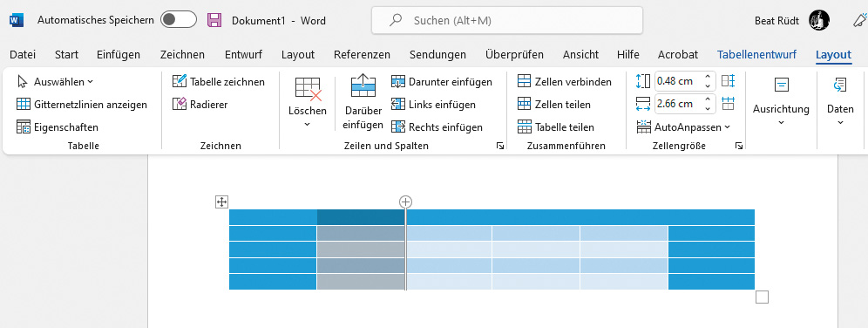This screenshot has height=328, width=868.
Task: Click Zellen verbinden
Action: point(564,81)
